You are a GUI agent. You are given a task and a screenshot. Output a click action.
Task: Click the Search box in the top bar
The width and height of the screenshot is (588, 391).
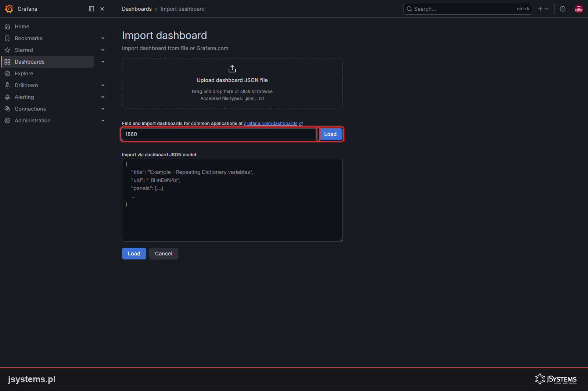click(x=467, y=9)
